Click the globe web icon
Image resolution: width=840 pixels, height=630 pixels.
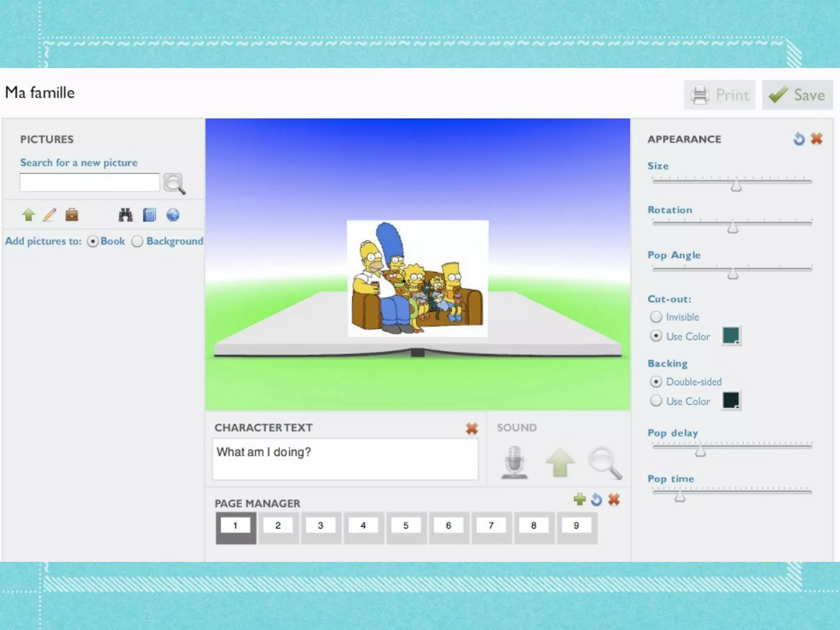173,215
